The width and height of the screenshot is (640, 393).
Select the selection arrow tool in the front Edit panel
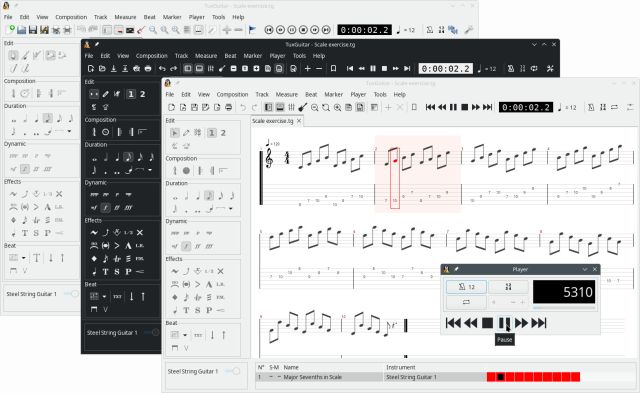coord(174,133)
